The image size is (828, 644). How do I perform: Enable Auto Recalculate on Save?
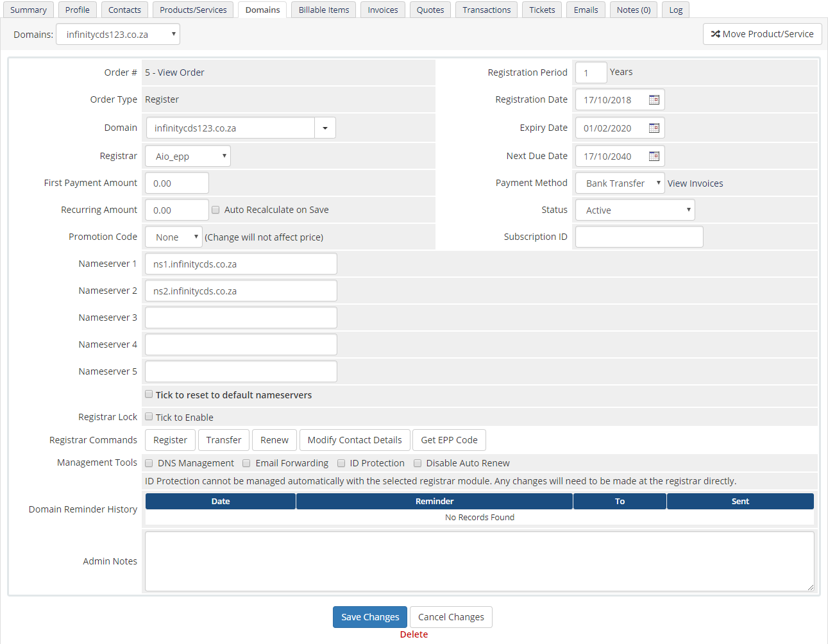[x=215, y=210]
